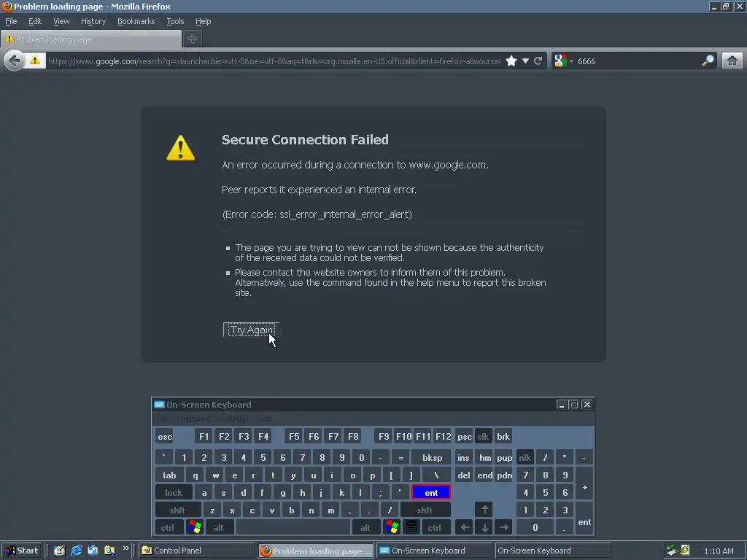
Task: Open the Firefox Help menu
Action: pos(203,21)
